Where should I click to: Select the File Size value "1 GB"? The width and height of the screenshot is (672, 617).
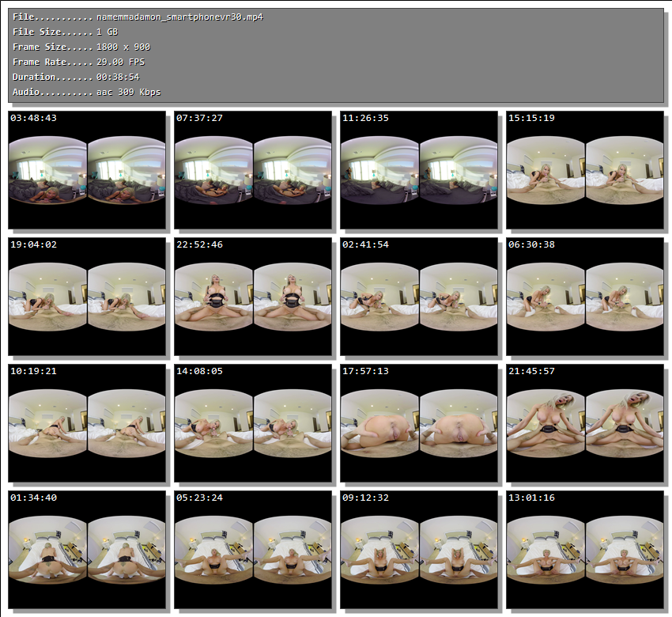click(108, 32)
